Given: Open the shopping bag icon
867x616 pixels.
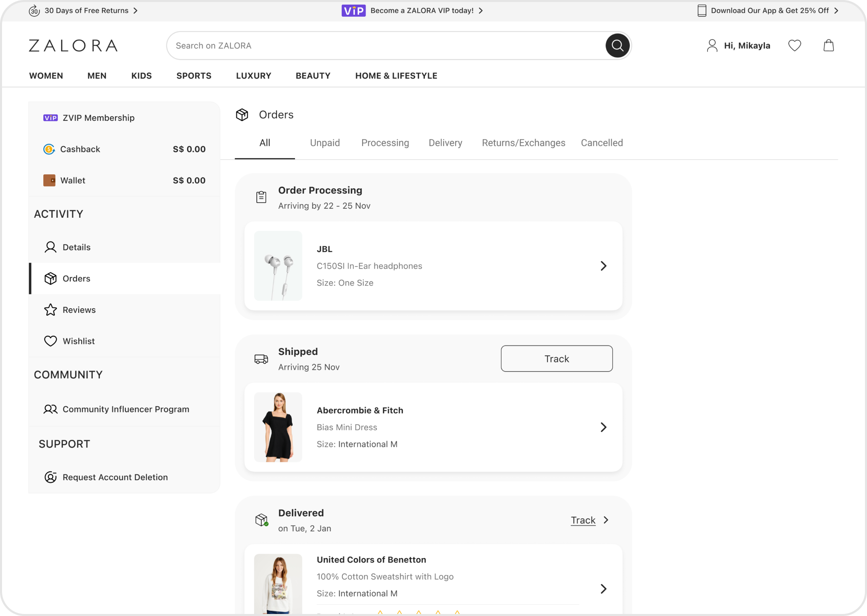Looking at the screenshot, I should pyautogui.click(x=828, y=45).
